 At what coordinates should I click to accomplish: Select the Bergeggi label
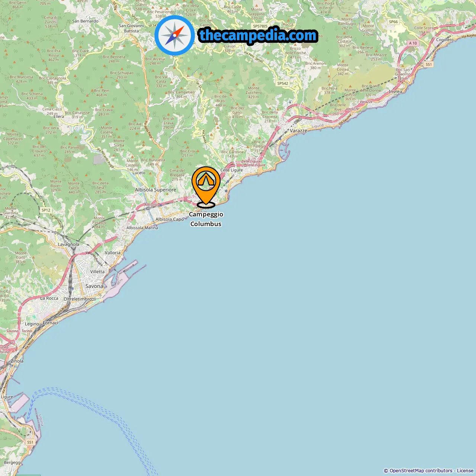[x=13, y=463]
